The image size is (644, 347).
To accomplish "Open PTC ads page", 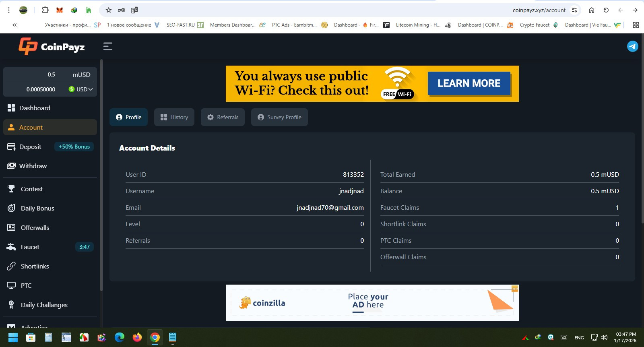I will point(50,285).
